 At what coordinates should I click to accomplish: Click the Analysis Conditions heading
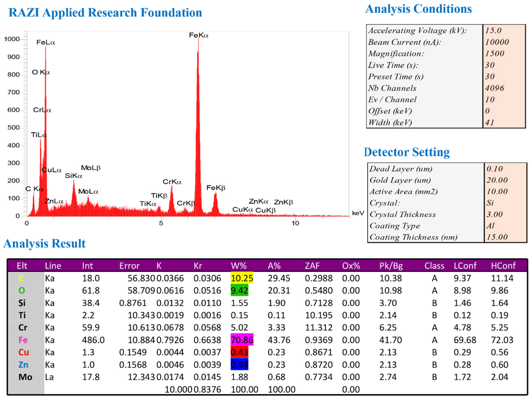(418, 9)
